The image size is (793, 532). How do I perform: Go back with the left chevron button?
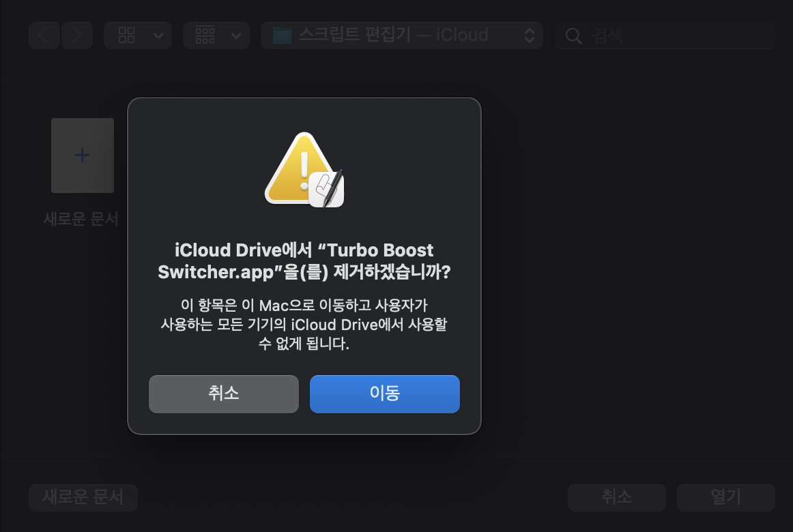pos(44,35)
